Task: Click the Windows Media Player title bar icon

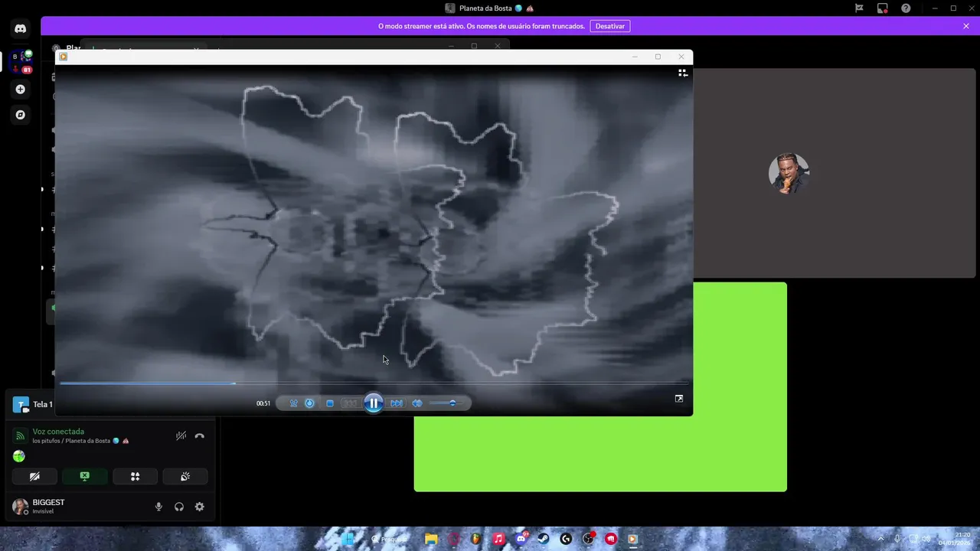Action: (64, 57)
